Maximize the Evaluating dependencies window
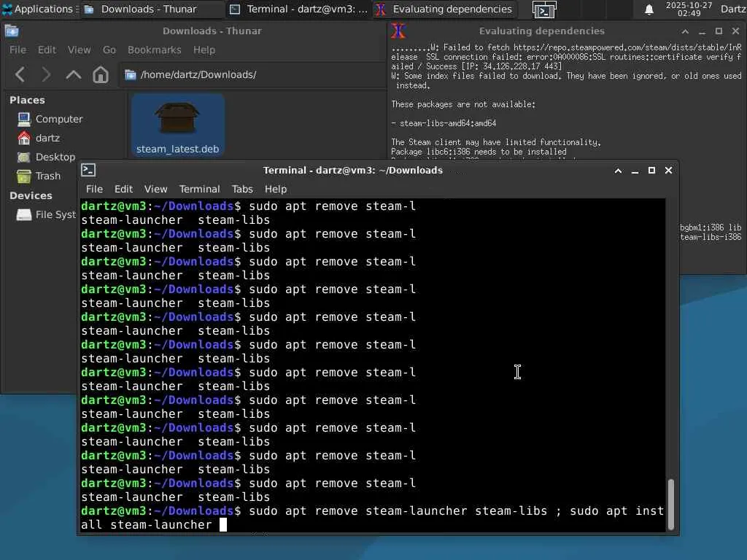Image resolution: width=747 pixels, height=560 pixels. click(719, 31)
